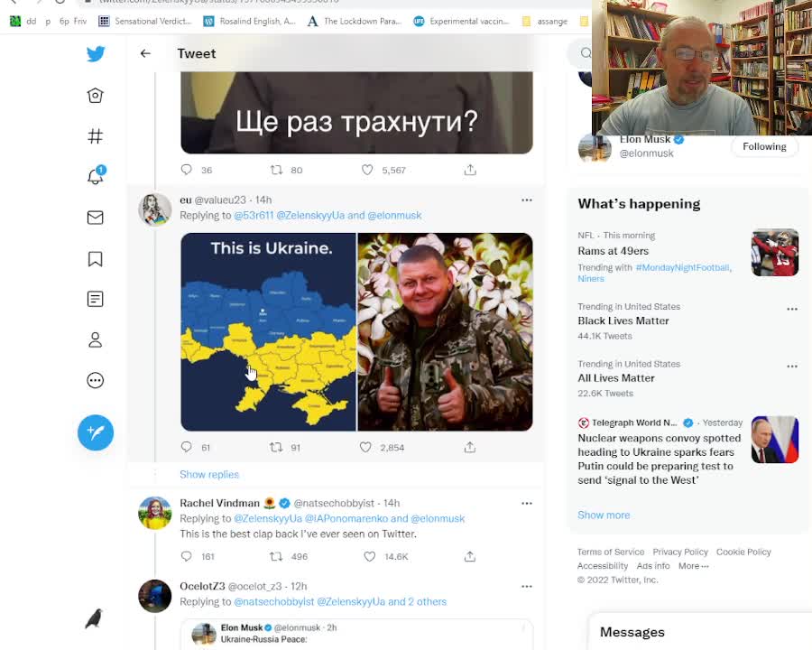Screen dimensions: 812x650
Task: Click the compose Tweet feather button
Action: tap(96, 432)
